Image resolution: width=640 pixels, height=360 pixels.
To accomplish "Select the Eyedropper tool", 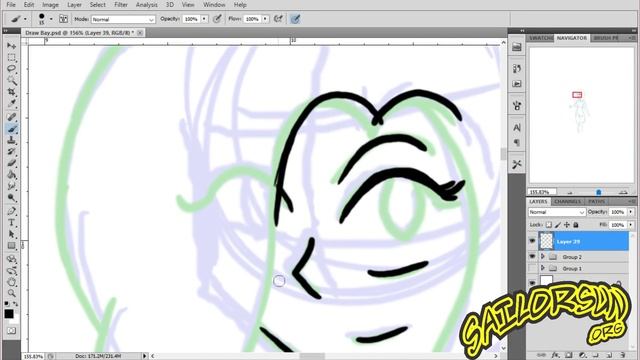I will 11,104.
